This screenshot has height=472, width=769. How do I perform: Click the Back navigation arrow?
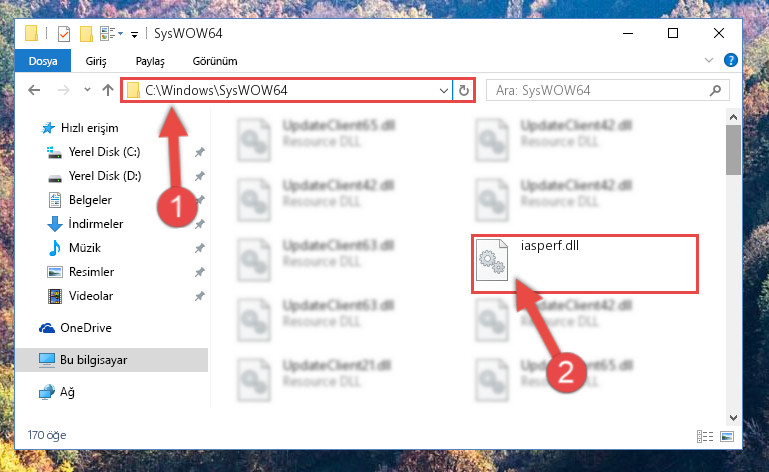click(x=34, y=90)
